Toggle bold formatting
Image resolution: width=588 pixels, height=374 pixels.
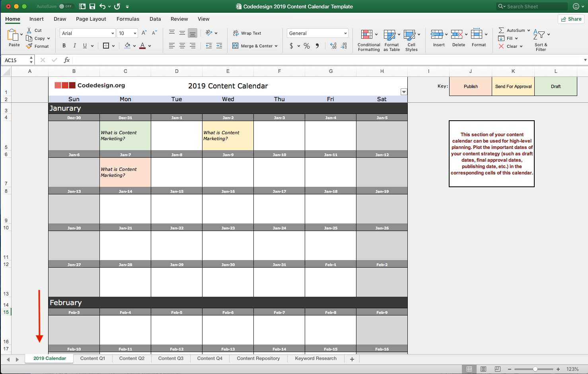pos(64,45)
